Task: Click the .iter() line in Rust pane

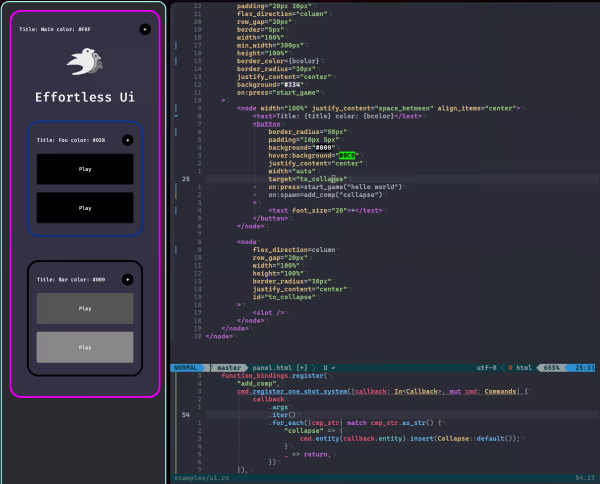Action: [x=282, y=415]
